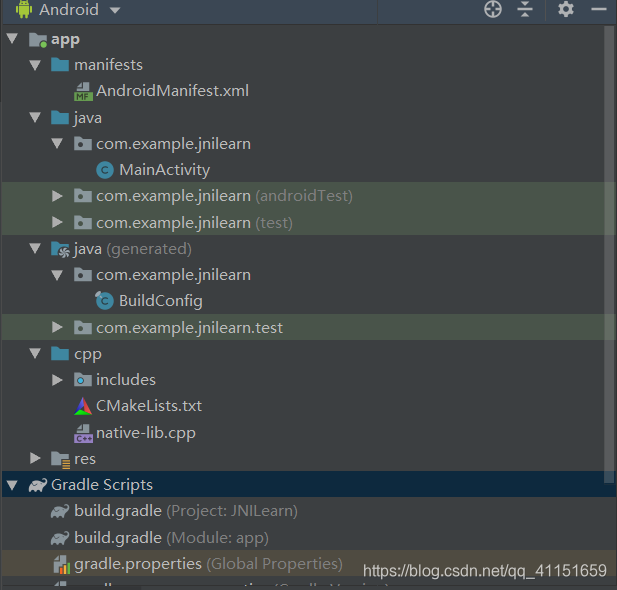
Task: Collapse the cpp folder
Action: (35, 353)
